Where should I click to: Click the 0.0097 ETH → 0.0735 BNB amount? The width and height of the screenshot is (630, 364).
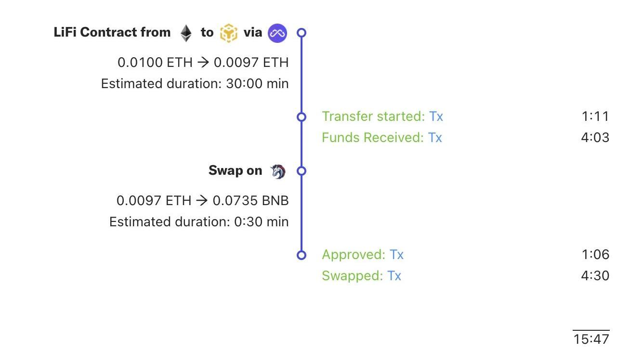(202, 201)
